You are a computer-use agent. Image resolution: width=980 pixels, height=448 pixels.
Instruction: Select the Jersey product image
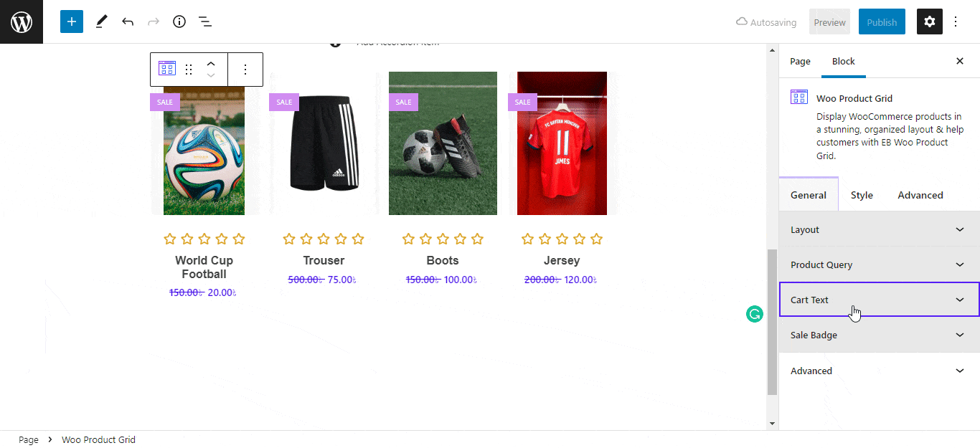click(x=562, y=143)
